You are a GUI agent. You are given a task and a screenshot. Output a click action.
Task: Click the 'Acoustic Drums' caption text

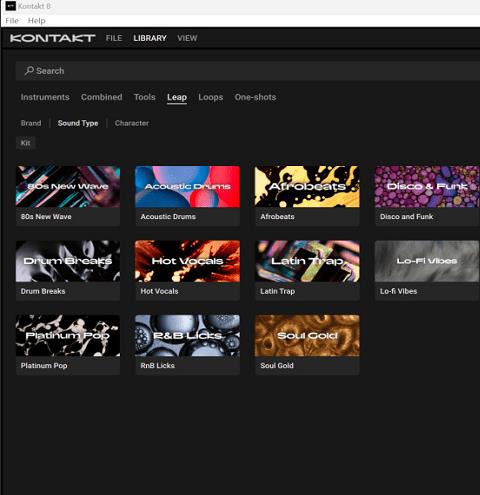[x=168, y=217]
